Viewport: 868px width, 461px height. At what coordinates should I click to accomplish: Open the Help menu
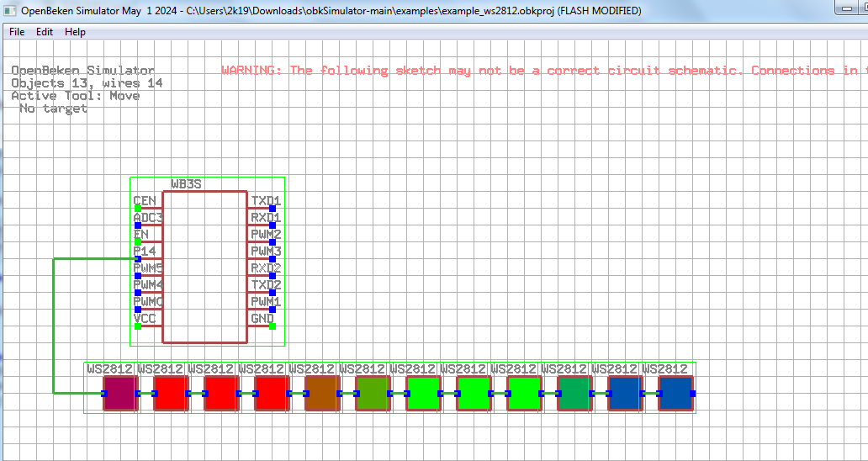pyautogui.click(x=75, y=32)
